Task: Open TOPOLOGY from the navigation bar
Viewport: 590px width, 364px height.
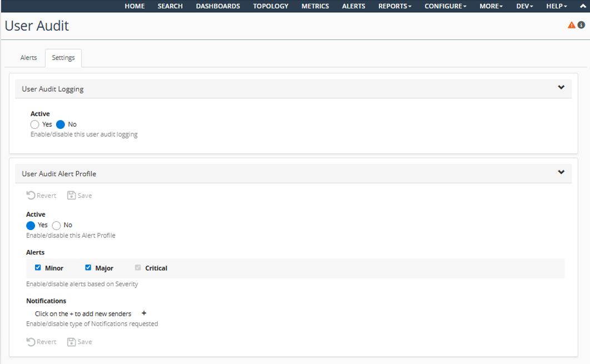Action: pyautogui.click(x=271, y=6)
